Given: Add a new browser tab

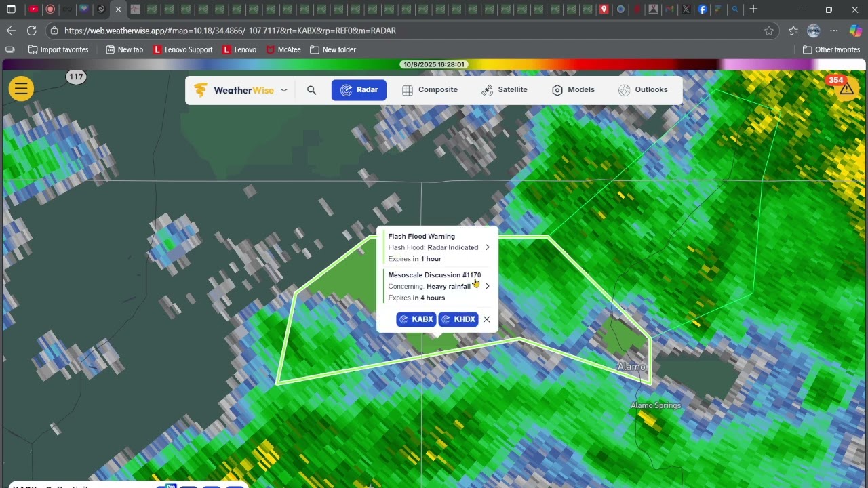Looking at the screenshot, I should [753, 9].
